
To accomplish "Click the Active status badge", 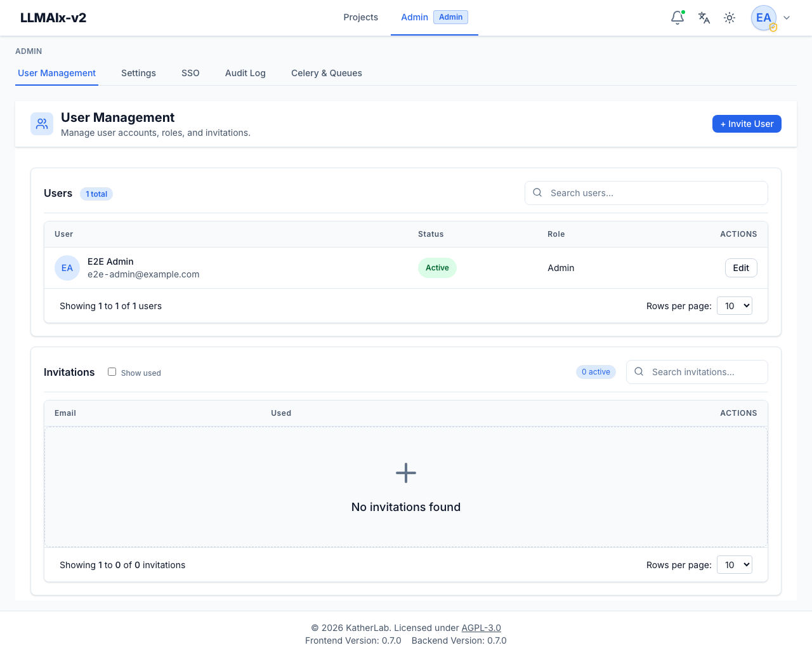I will click(437, 268).
